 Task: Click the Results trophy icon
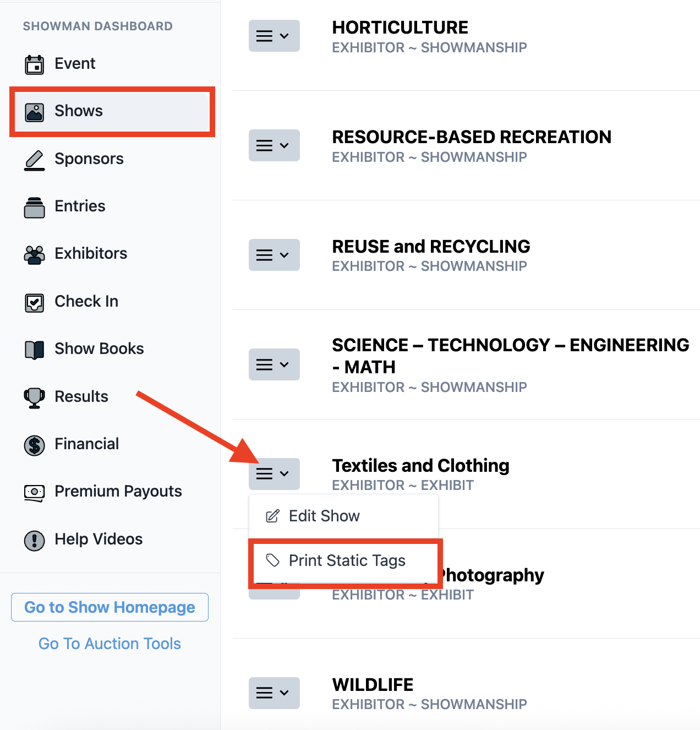point(35,397)
